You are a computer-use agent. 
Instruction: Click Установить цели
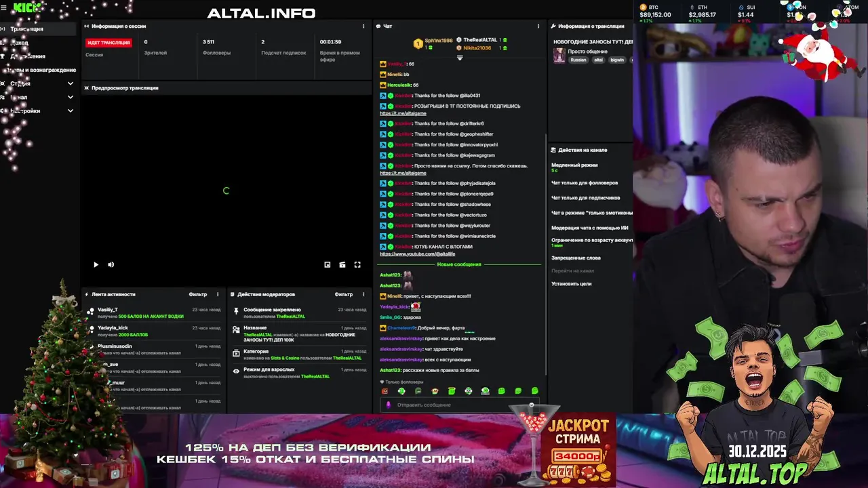pos(572,284)
